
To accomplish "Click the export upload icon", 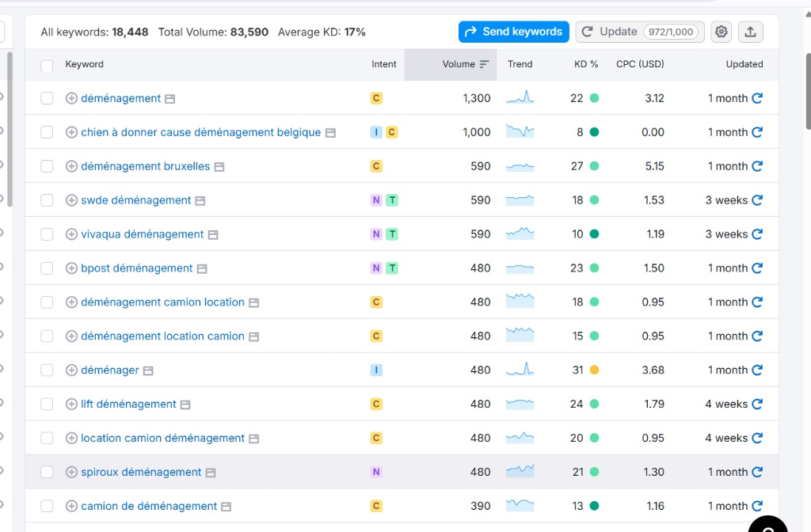I will [x=751, y=32].
